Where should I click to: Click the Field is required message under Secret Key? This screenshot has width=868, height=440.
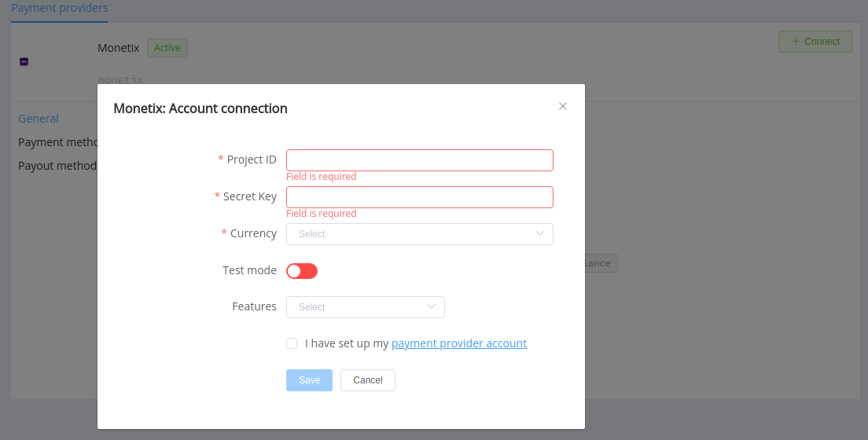pos(321,214)
